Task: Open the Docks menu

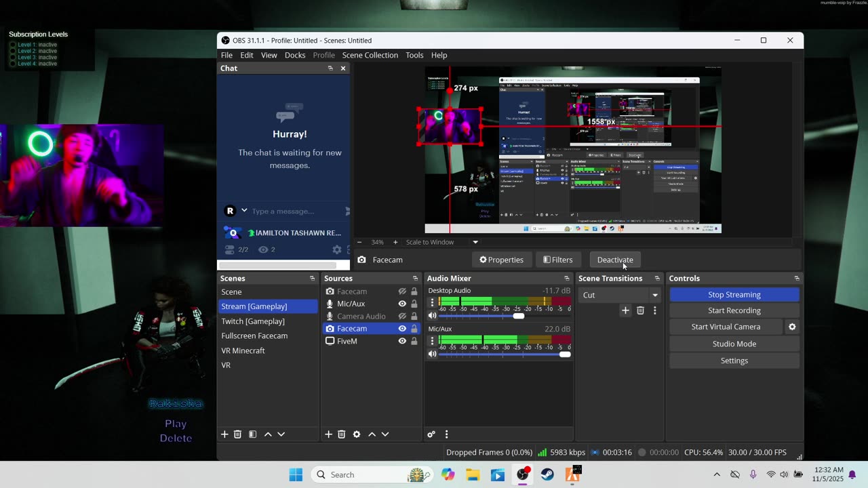Action: click(x=294, y=55)
